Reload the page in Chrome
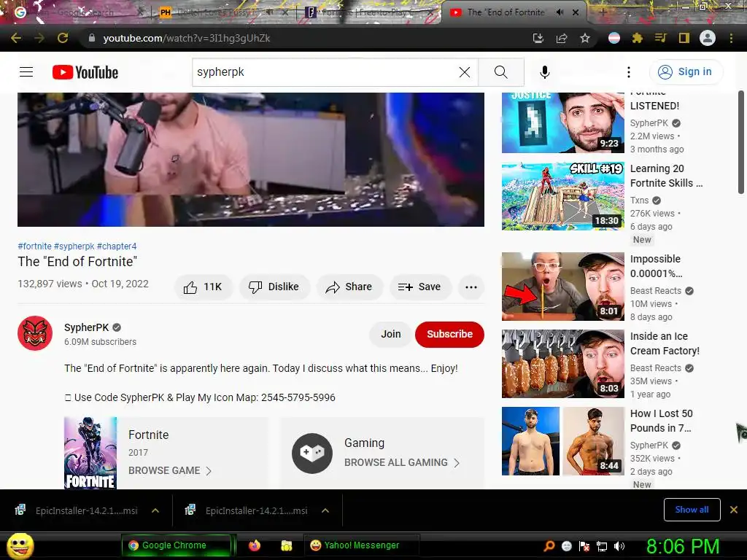 coord(63,38)
